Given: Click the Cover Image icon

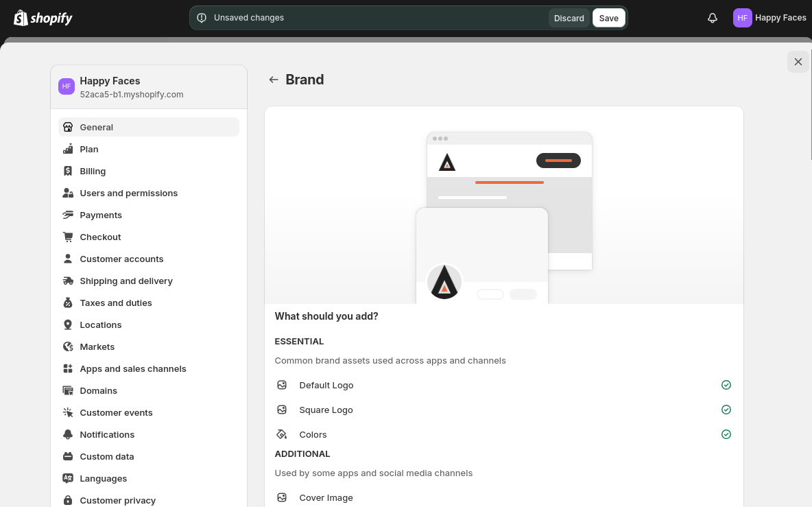Looking at the screenshot, I should (x=282, y=497).
